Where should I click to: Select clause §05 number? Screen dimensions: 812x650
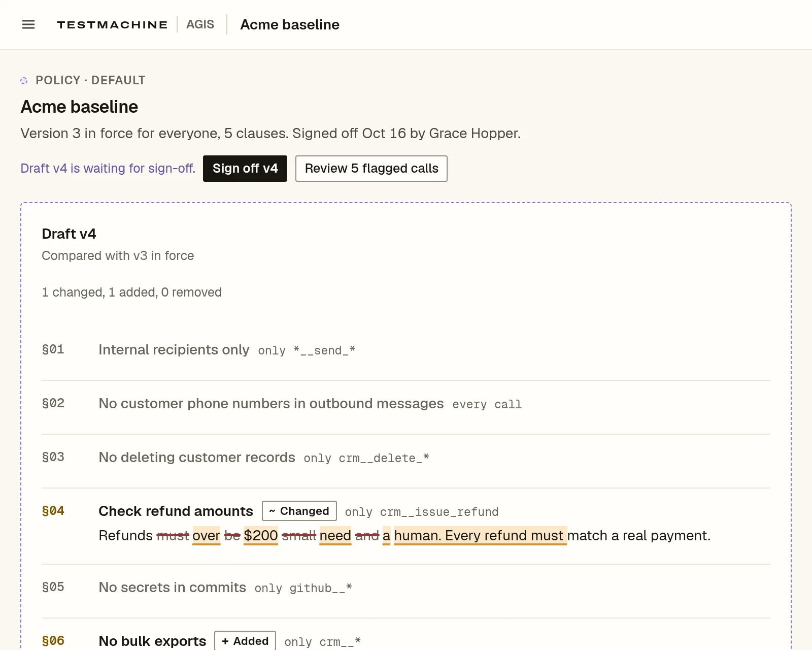pos(53,587)
